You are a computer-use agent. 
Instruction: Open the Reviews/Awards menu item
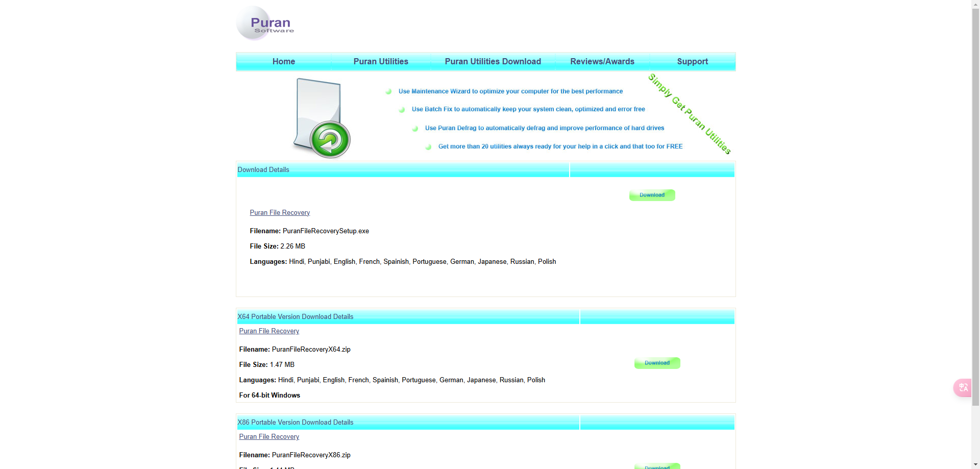[602, 61]
